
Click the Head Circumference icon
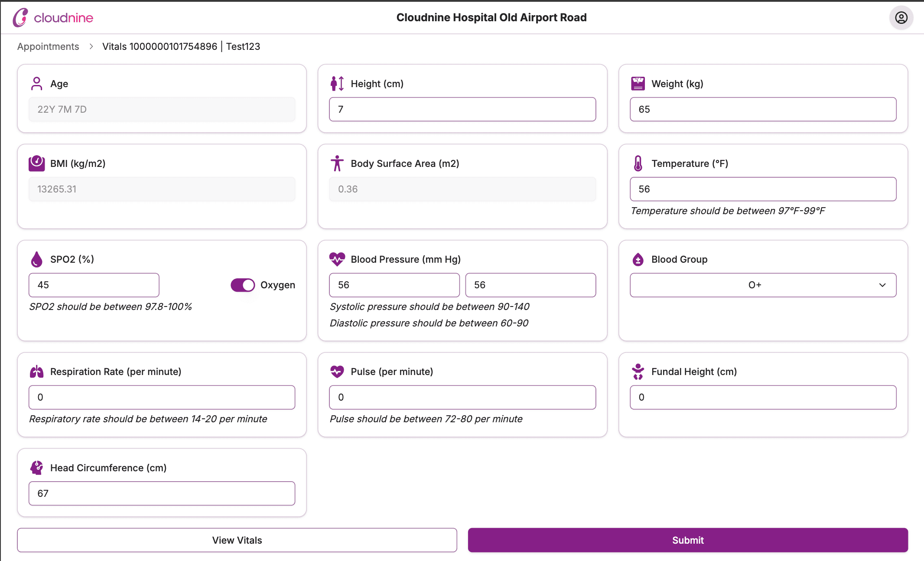tap(36, 468)
